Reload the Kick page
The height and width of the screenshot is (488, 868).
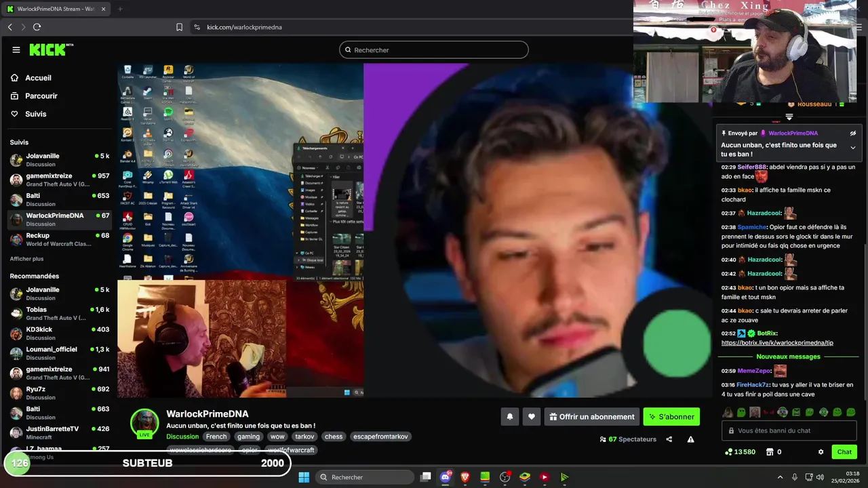click(x=37, y=27)
